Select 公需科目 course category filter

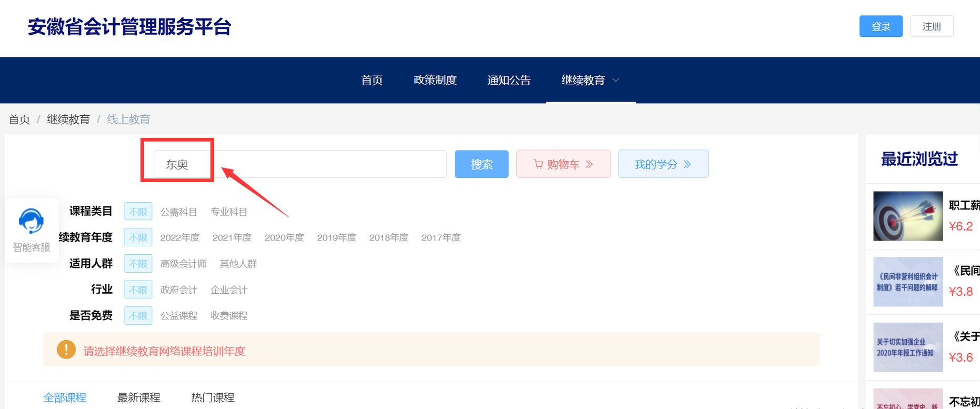[x=178, y=212]
